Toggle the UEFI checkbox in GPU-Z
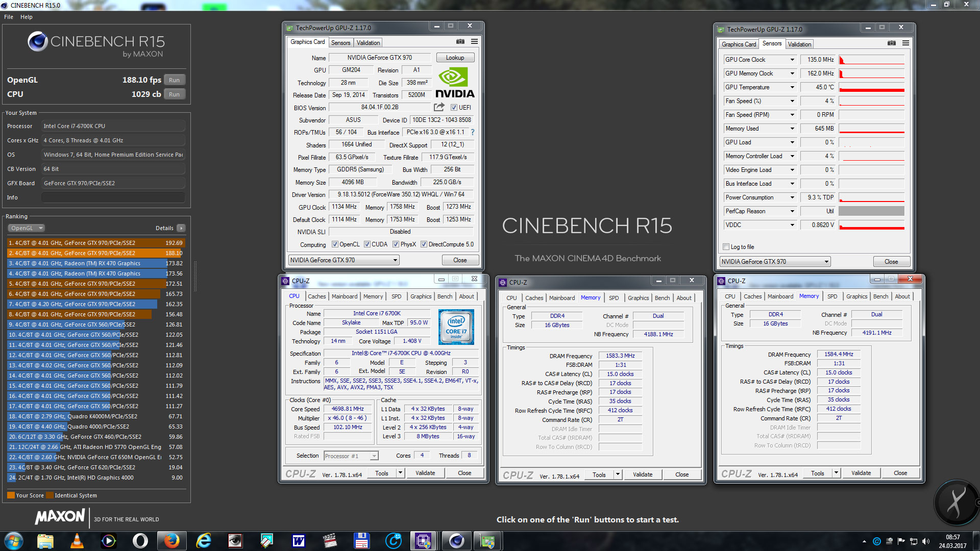The image size is (980, 551). pyautogui.click(x=454, y=108)
